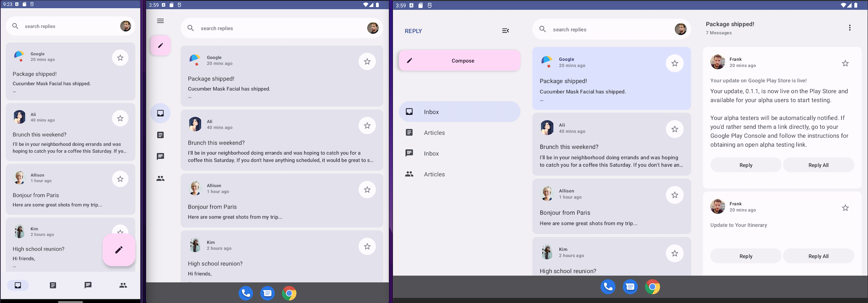Click Reply All under the Play Store message
Image resolution: width=868 pixels, height=303 pixels.
coord(818,165)
